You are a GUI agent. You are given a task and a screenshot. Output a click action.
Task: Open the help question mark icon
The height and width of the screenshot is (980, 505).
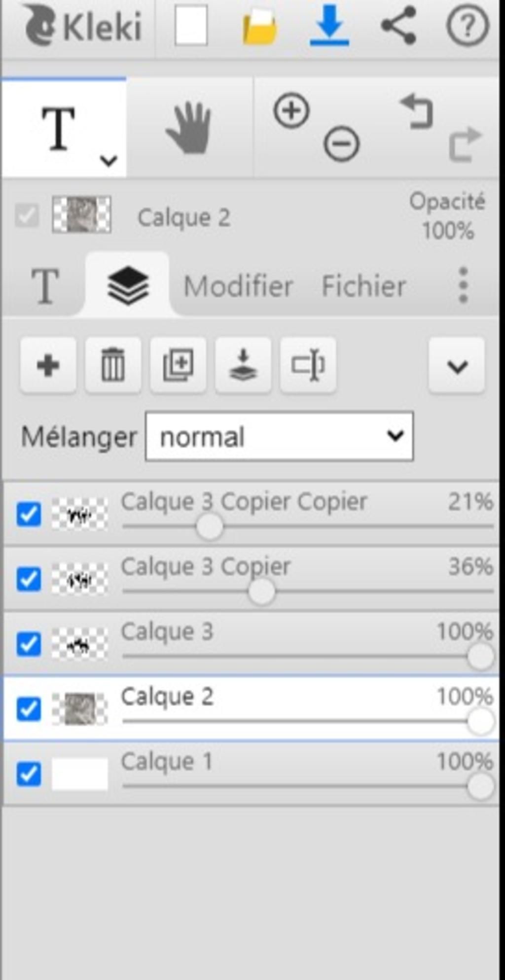pyautogui.click(x=467, y=26)
